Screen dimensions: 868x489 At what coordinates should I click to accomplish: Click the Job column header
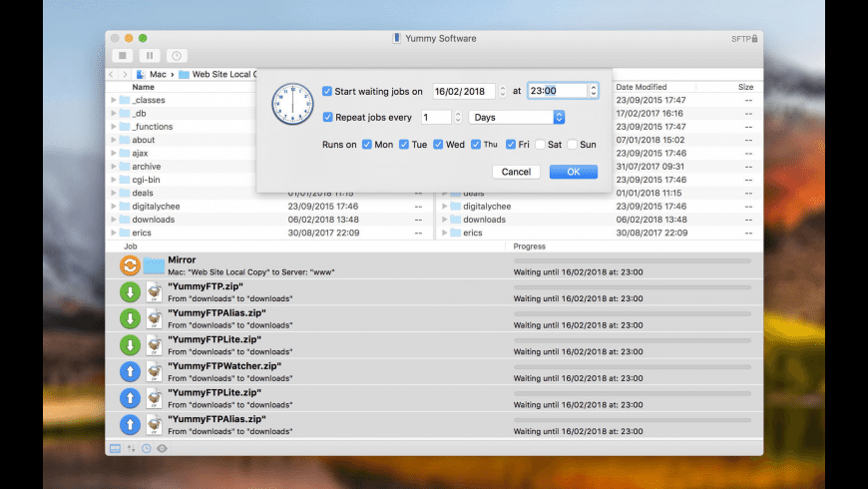coord(130,246)
